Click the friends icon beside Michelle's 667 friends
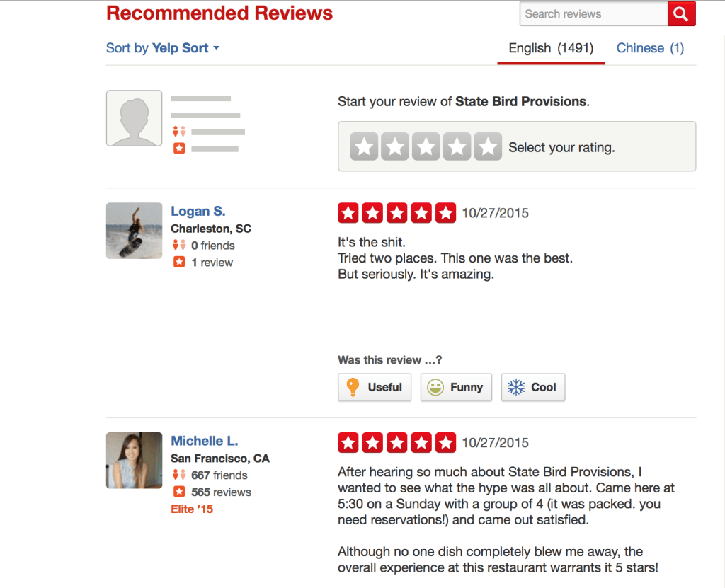This screenshot has width=725, height=588. (179, 475)
